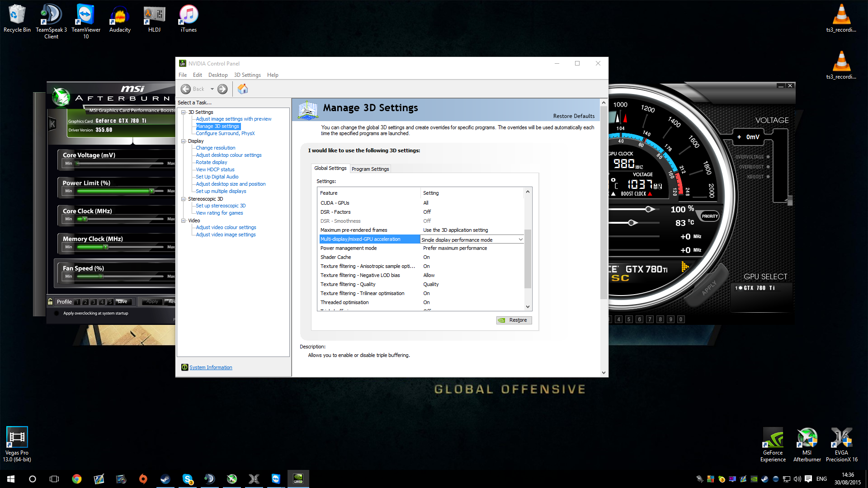Open iTunes desktop shortcut
This screenshot has height=488, width=868.
[189, 19]
